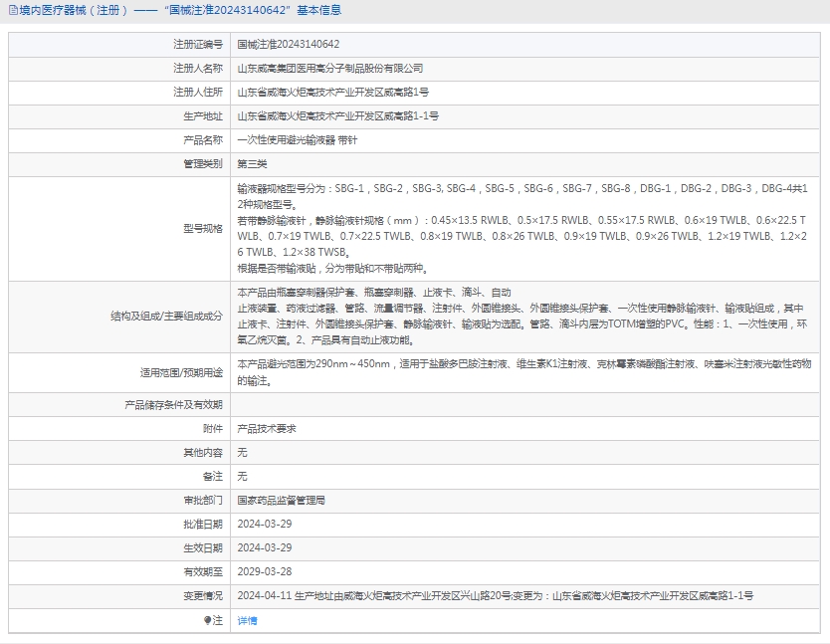The width and height of the screenshot is (830, 644).
Task: Click the 附件 value 产品技术要求
Action: click(266, 429)
